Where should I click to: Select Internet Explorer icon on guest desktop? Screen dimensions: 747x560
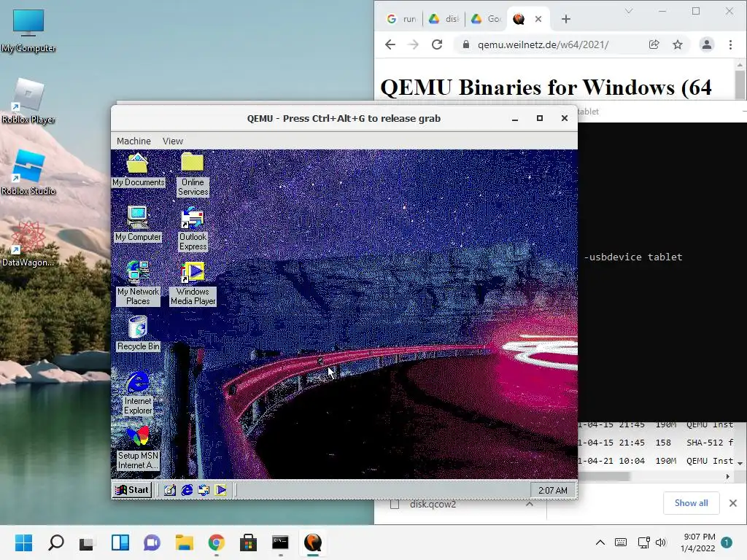tap(138, 393)
